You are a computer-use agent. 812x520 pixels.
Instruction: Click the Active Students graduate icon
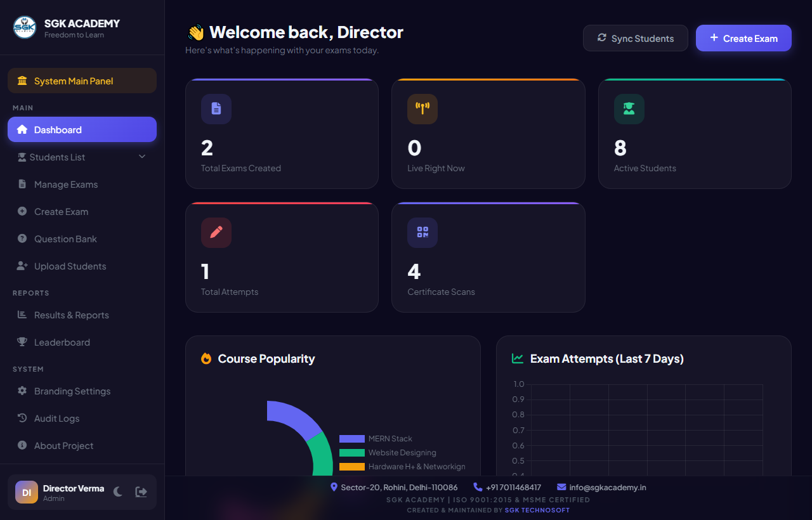coord(629,109)
